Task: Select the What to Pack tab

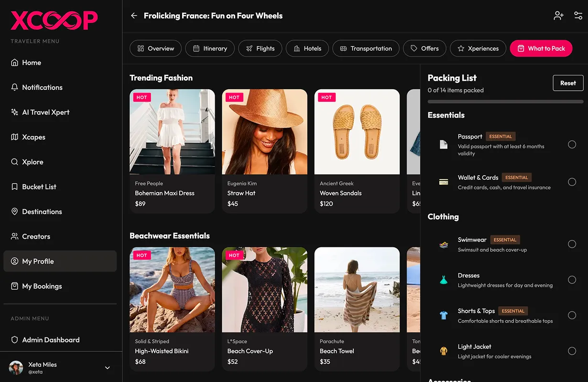Action: [541, 48]
